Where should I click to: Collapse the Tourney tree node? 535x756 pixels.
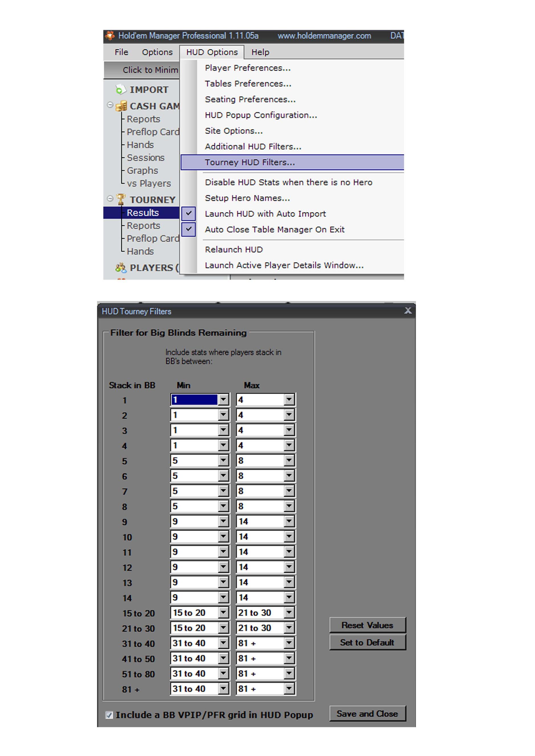[110, 199]
